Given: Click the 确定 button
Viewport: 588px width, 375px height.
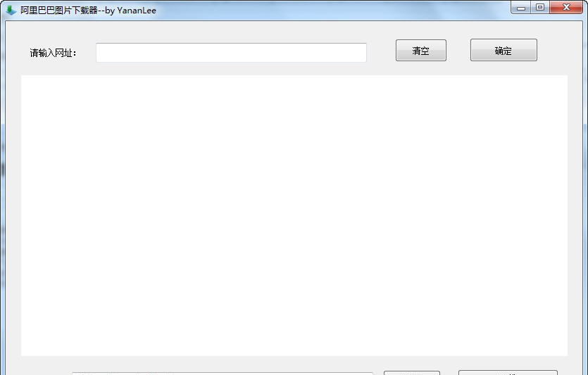Looking at the screenshot, I should pyautogui.click(x=503, y=50).
